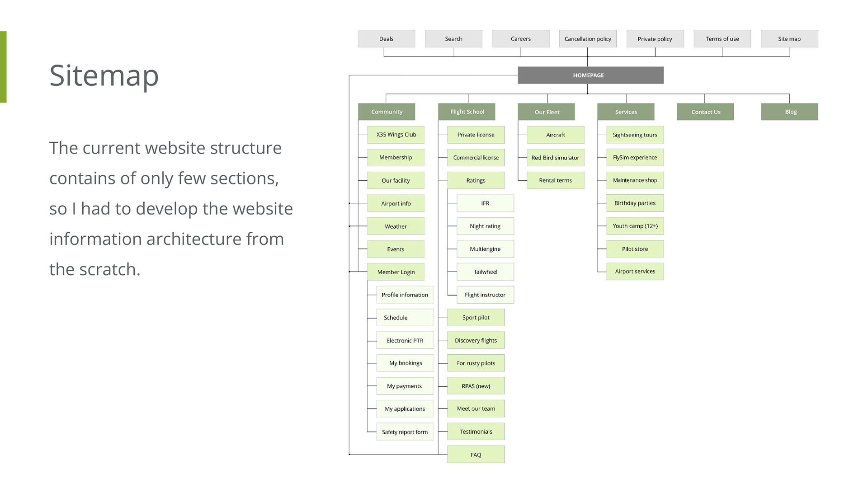Image resolution: width=868 pixels, height=488 pixels.
Task: Expand the Member Login node
Action: pos(396,272)
